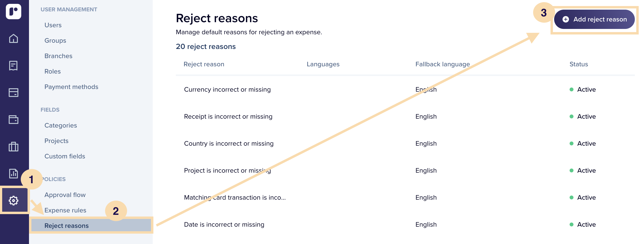Open the suitcase travel icon in sidebar

[14, 146]
